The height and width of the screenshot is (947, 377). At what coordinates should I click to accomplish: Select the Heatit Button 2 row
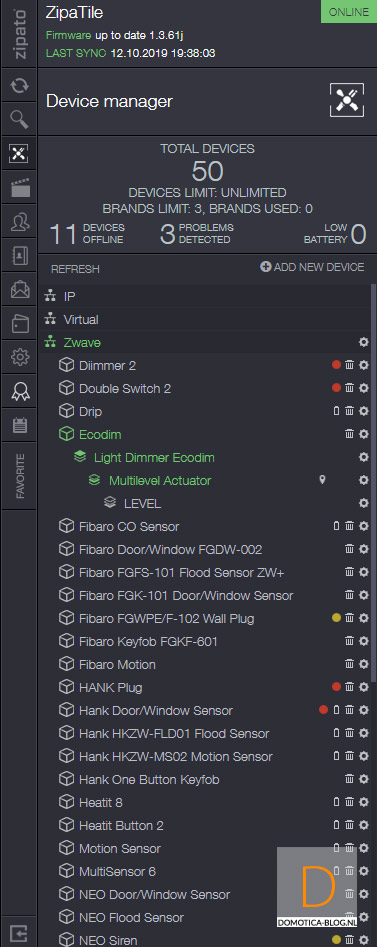coord(207,825)
